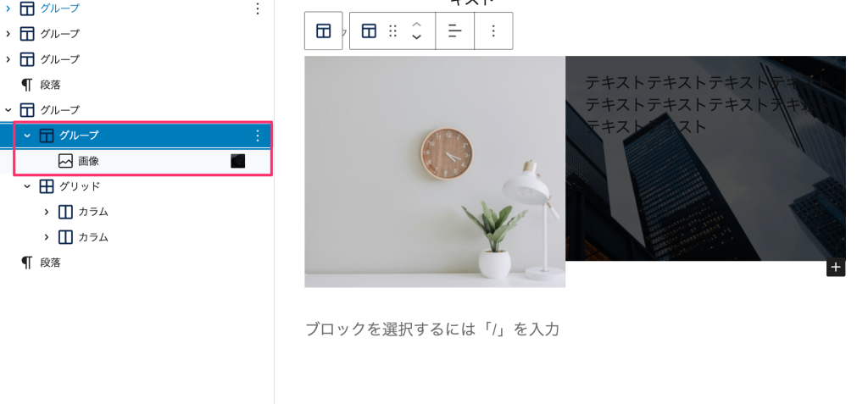This screenshot has width=868, height=404.
Task: Click the block drag handle dots
Action: coord(393,31)
